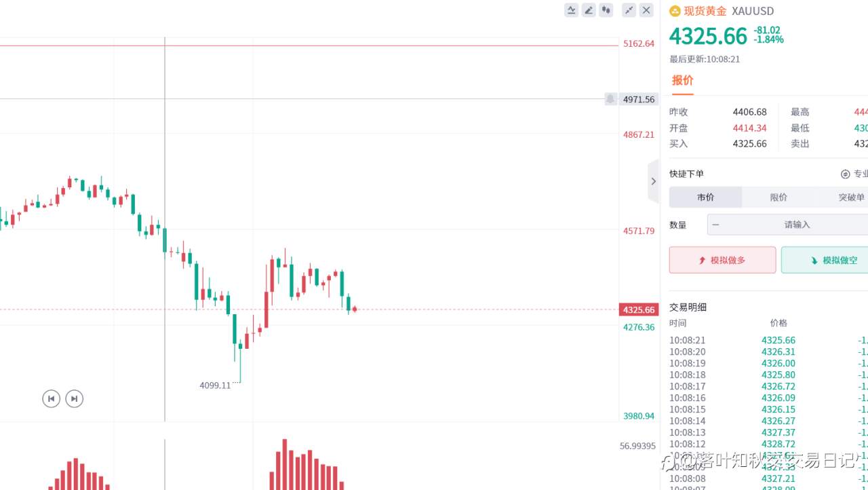Close the chart panel
868x490 pixels.
click(646, 10)
